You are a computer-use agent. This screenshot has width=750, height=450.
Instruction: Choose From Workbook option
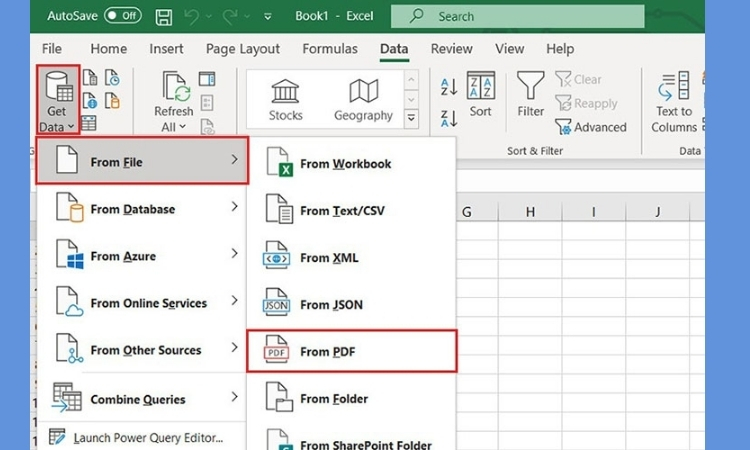[352, 163]
